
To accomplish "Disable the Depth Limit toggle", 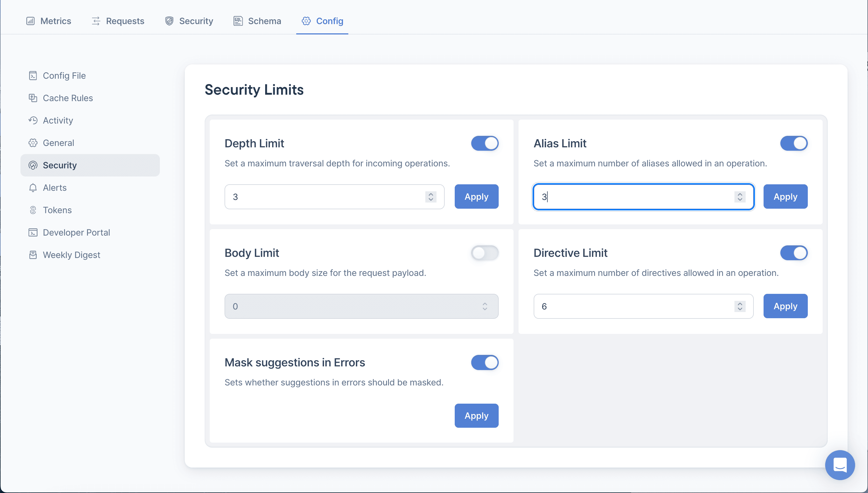I will [x=485, y=143].
